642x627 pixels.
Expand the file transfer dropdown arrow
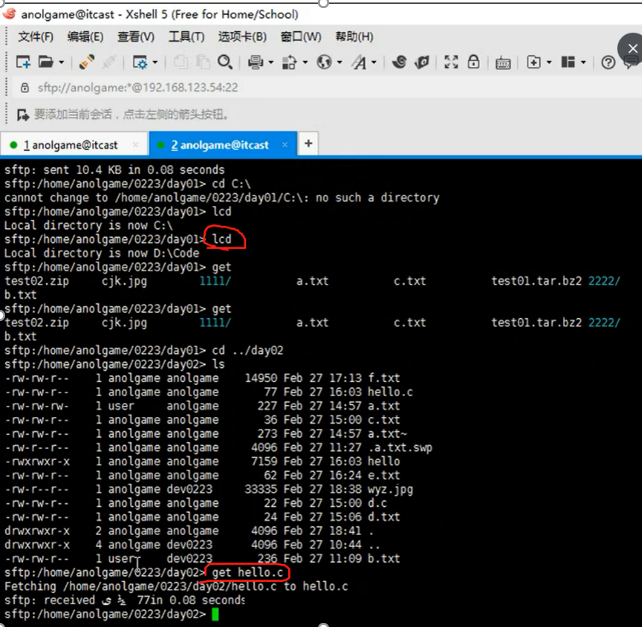tap(305, 62)
